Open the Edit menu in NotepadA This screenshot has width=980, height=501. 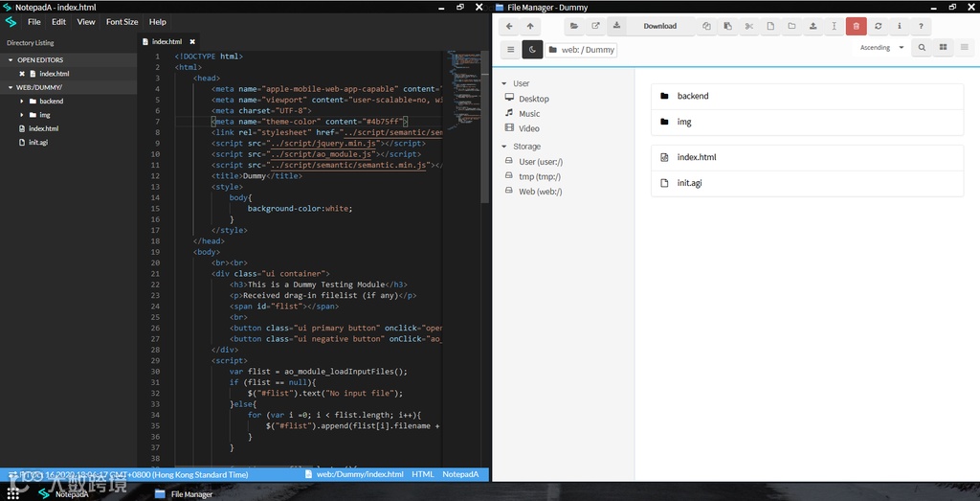coord(58,22)
